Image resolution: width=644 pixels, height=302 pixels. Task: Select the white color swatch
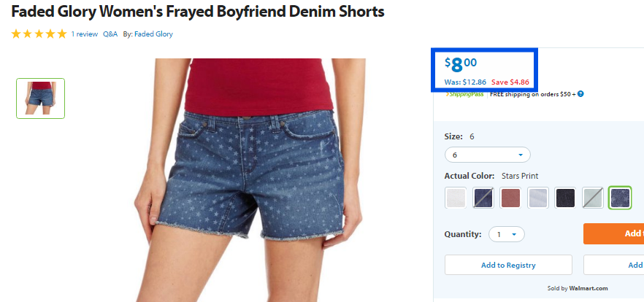coord(456,198)
